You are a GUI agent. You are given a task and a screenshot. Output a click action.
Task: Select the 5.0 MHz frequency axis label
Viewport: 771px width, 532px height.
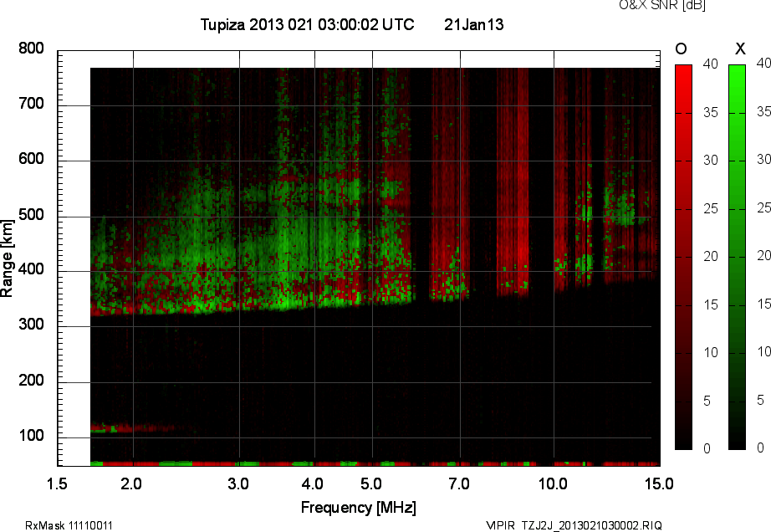(x=371, y=484)
